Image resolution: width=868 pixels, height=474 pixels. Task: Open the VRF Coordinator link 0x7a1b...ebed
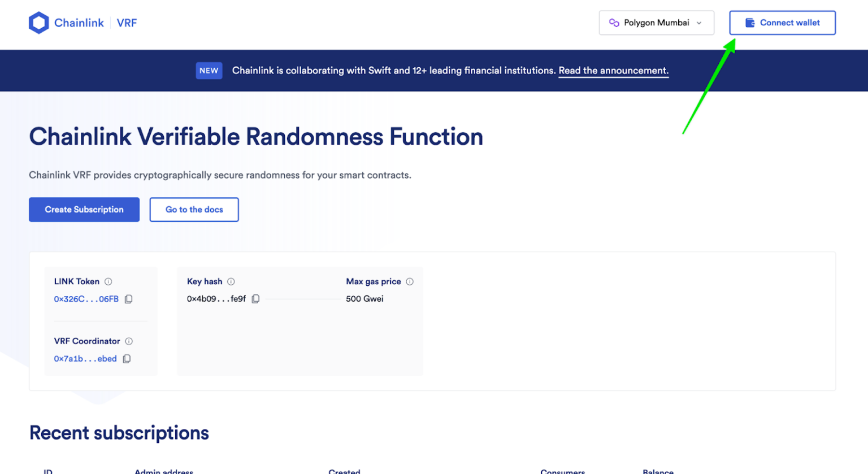coord(85,358)
